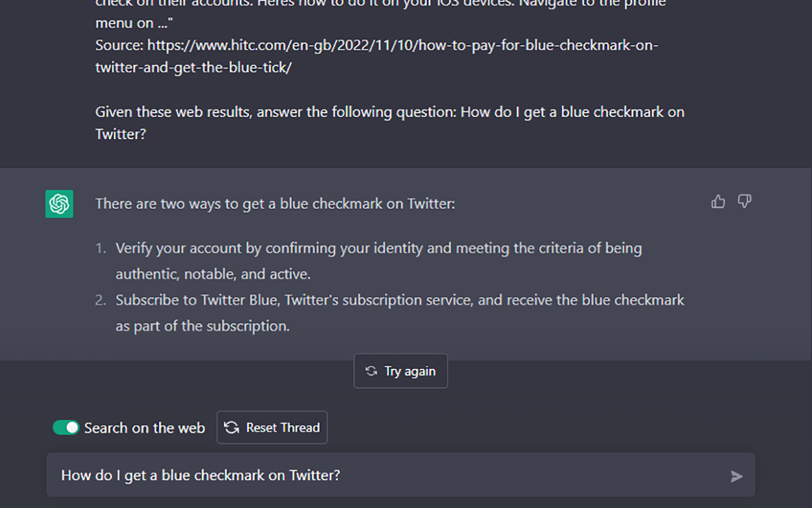
Task: Mark the answer with thumbs down
Action: coord(745,202)
